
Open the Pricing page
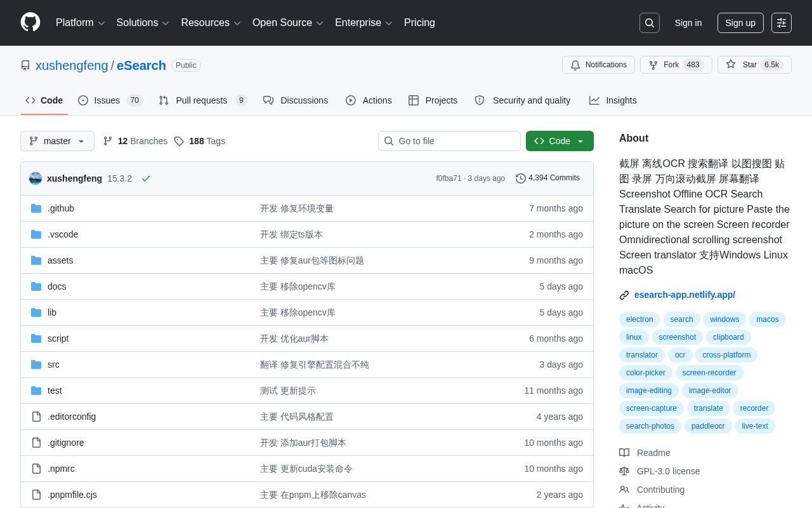(419, 23)
